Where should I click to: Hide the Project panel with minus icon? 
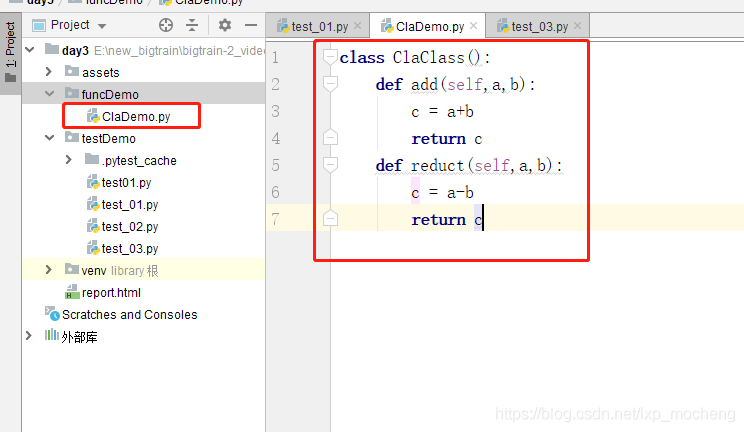tap(251, 25)
